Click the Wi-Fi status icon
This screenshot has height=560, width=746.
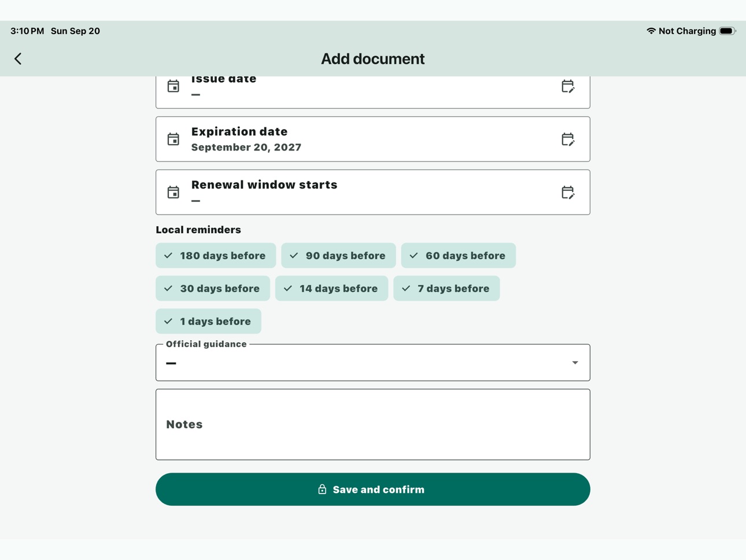[x=651, y=31]
